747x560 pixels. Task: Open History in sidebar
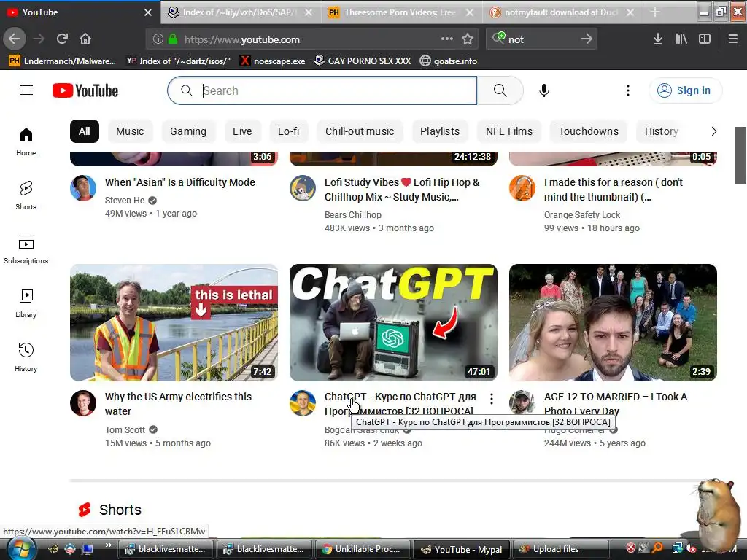[x=26, y=357]
